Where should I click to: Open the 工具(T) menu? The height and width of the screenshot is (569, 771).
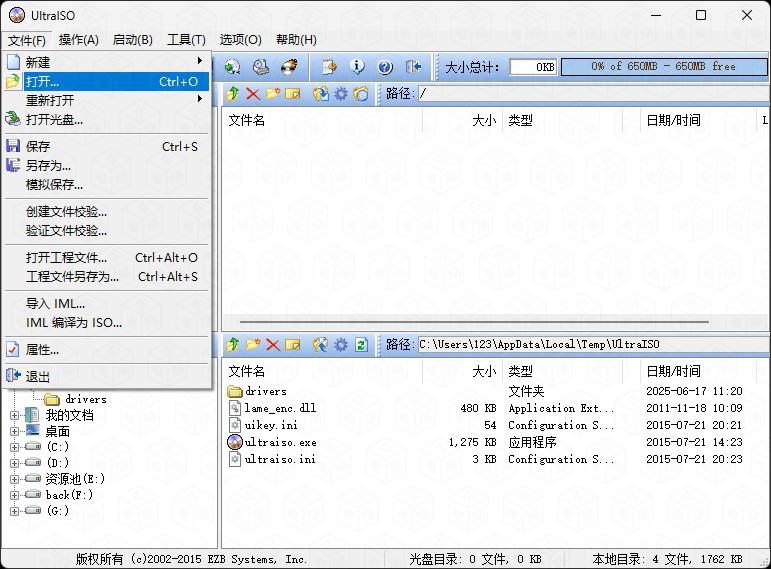click(186, 40)
